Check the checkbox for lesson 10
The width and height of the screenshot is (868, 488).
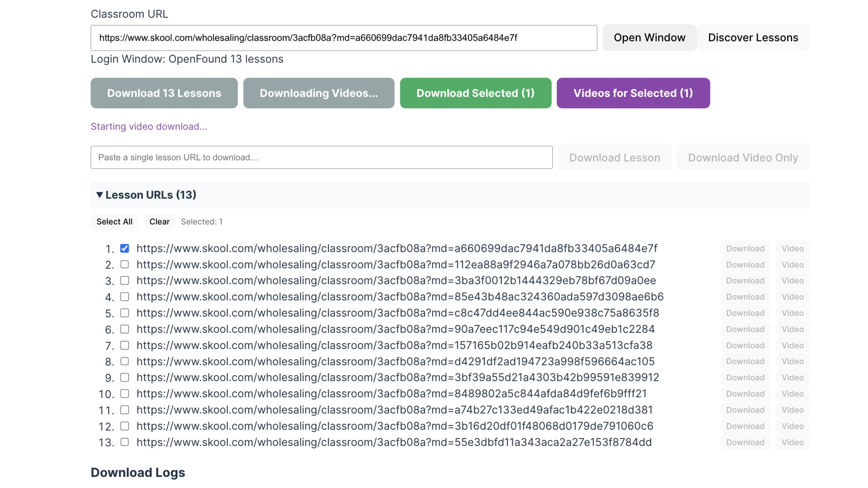point(124,393)
